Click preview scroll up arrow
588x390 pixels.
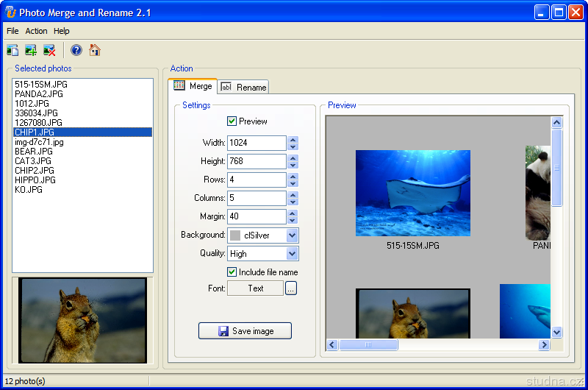point(557,122)
